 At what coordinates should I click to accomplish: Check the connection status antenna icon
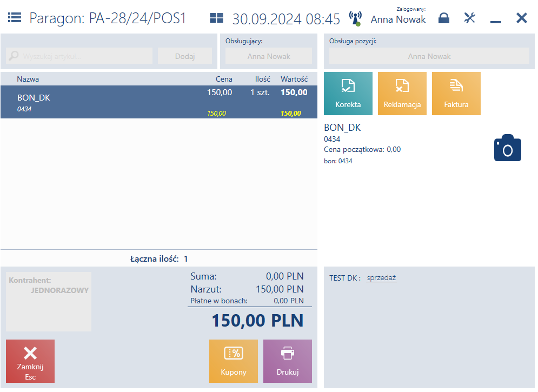(355, 18)
